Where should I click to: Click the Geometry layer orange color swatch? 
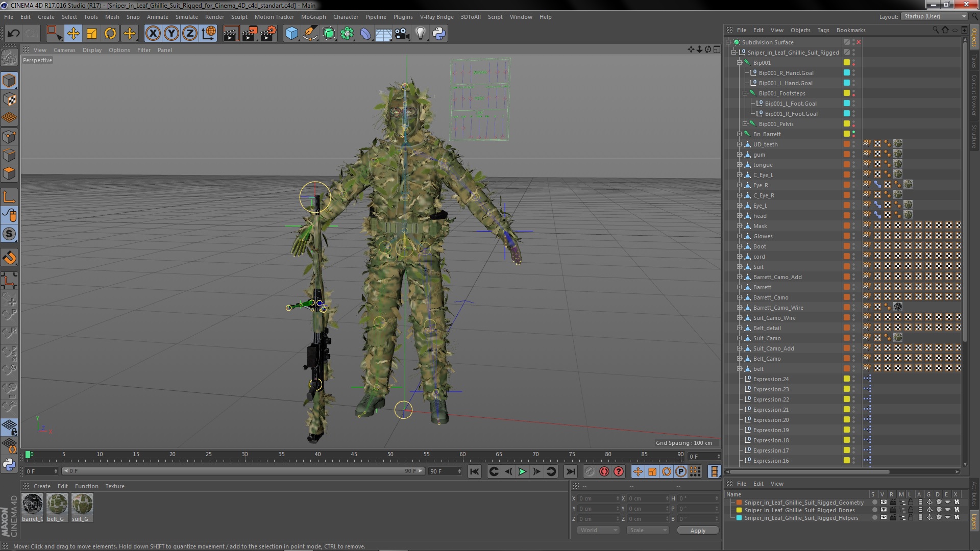click(x=739, y=503)
